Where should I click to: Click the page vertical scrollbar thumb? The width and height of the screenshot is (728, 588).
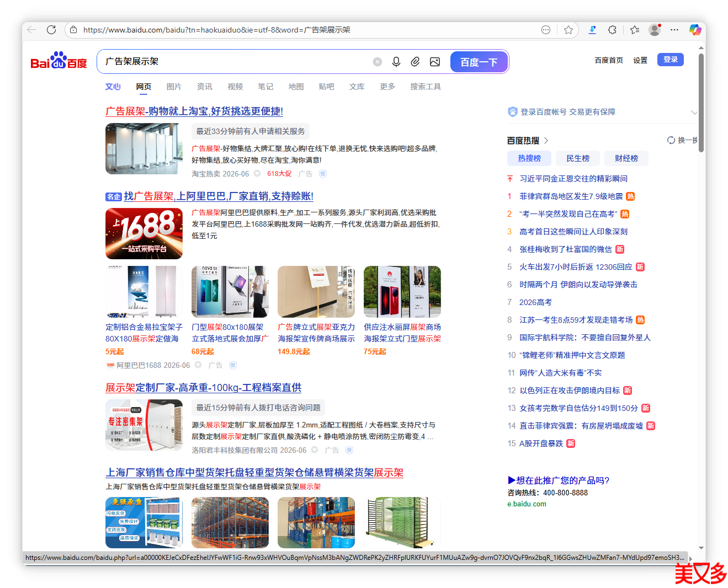701,102
